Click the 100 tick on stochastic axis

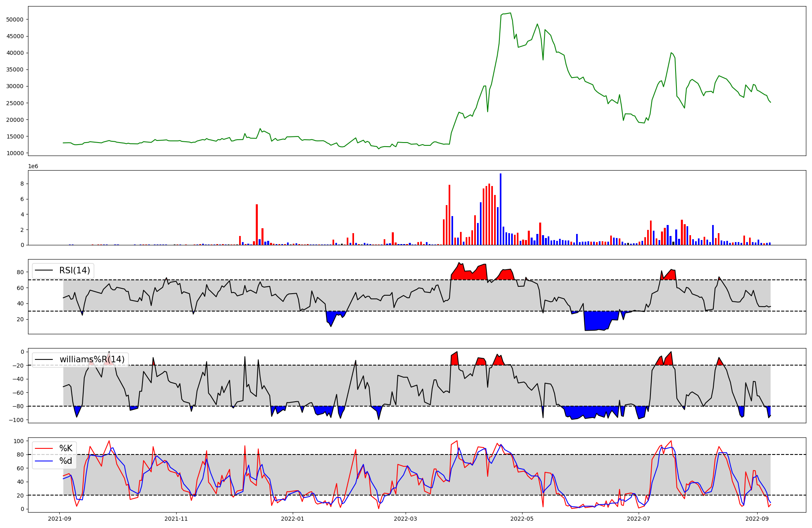click(19, 441)
